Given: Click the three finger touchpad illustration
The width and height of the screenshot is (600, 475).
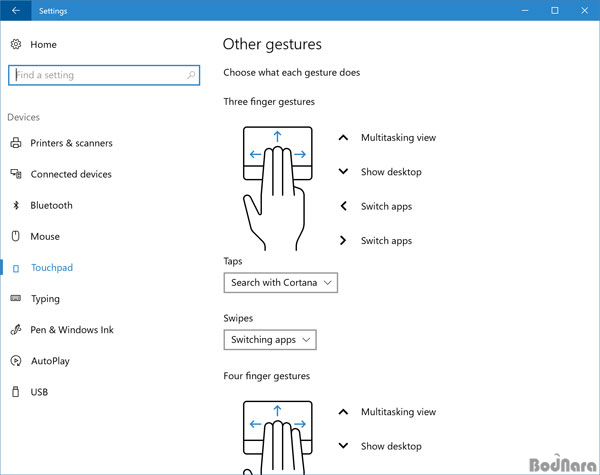Looking at the screenshot, I should point(277,188).
